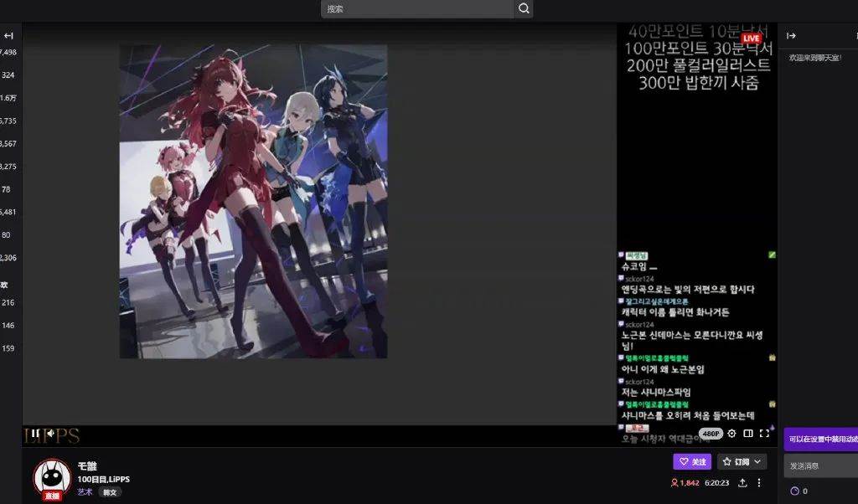Image resolution: width=858 pixels, height=504 pixels.
Task: Toggle theater mode on the player
Action: click(x=748, y=434)
